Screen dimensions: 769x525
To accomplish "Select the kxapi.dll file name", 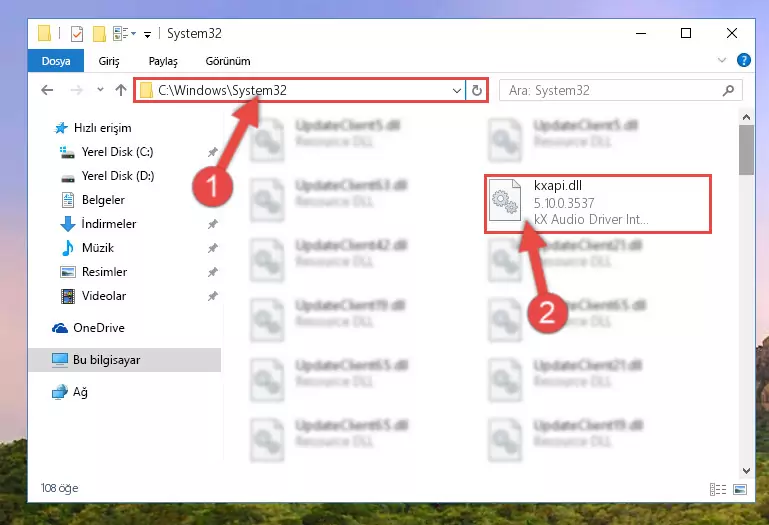I will [x=558, y=185].
